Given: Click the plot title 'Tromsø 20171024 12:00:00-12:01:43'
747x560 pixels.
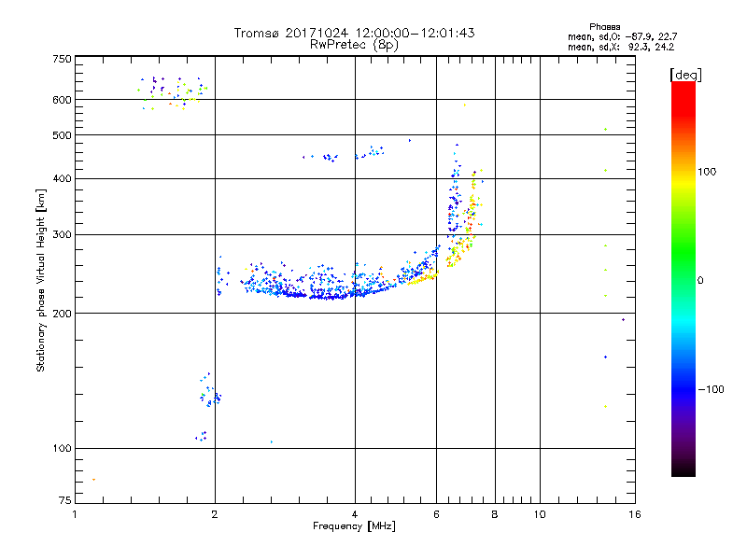Looking at the screenshot, I should [x=354, y=33].
